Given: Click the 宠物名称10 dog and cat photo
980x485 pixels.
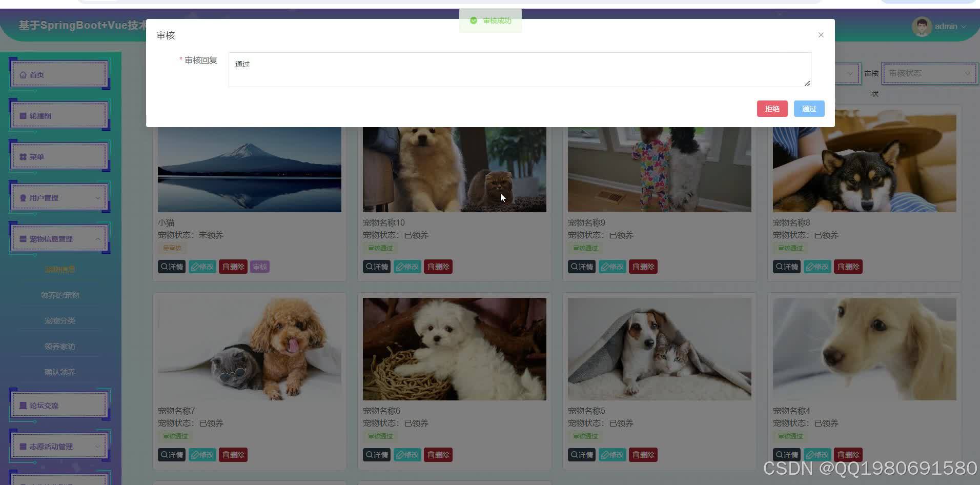Looking at the screenshot, I should click(455, 170).
